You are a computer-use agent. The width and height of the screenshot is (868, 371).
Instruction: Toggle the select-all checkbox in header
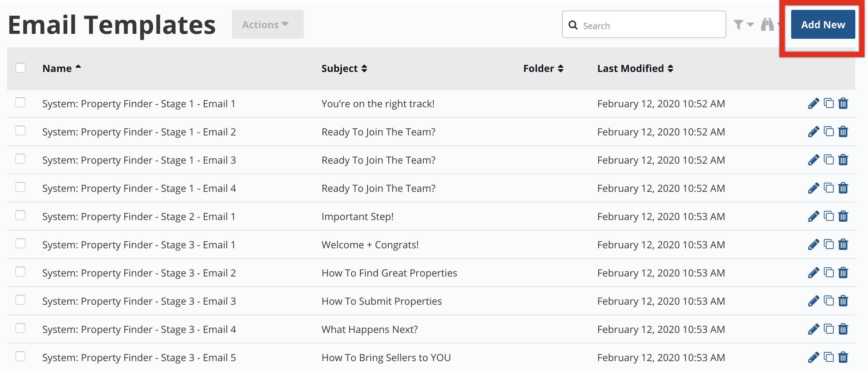coord(20,67)
